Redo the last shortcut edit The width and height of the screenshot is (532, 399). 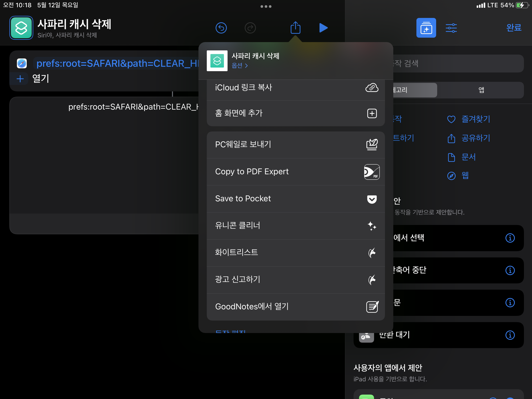(250, 28)
